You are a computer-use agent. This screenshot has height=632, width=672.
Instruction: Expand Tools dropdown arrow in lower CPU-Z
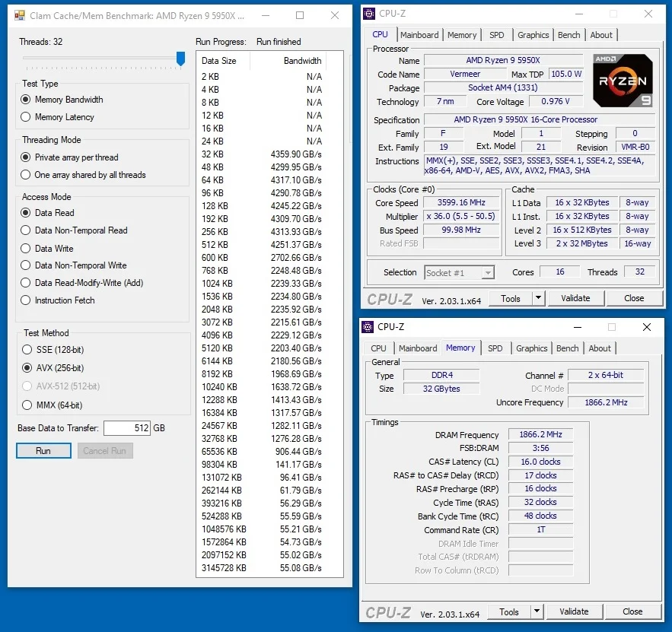point(537,611)
